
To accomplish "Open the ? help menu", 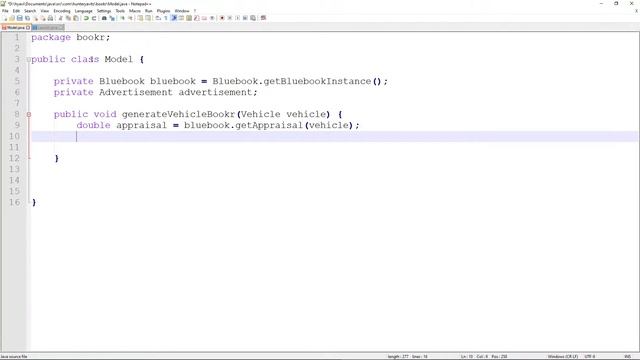I will (195, 11).
